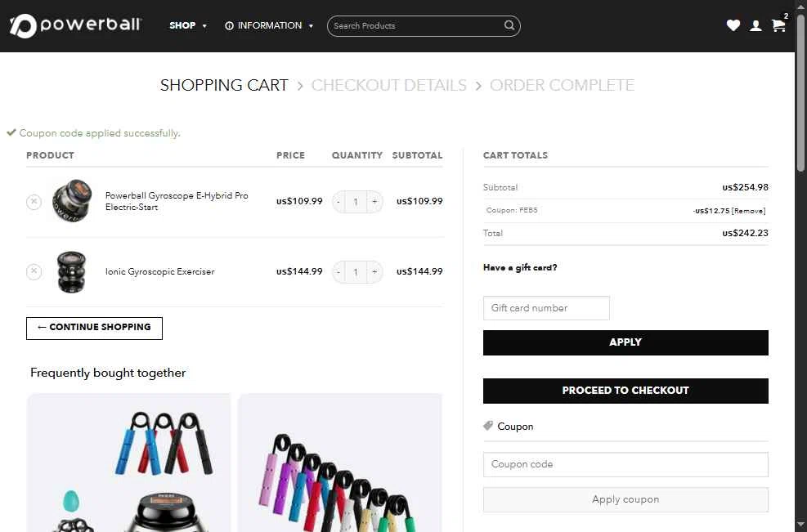Click the search magnifier icon

(509, 25)
